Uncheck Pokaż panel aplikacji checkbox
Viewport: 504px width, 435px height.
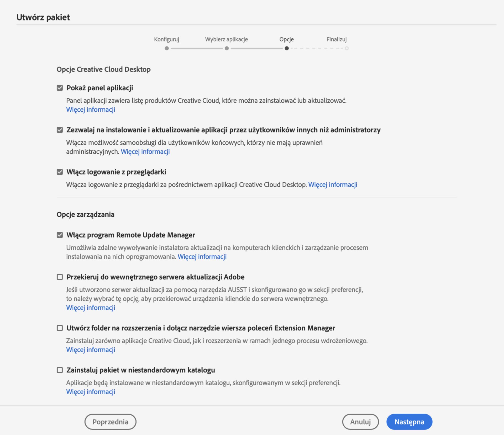coord(60,88)
